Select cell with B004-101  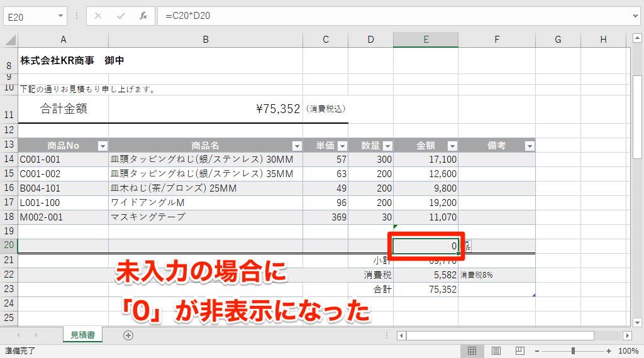coord(64,188)
